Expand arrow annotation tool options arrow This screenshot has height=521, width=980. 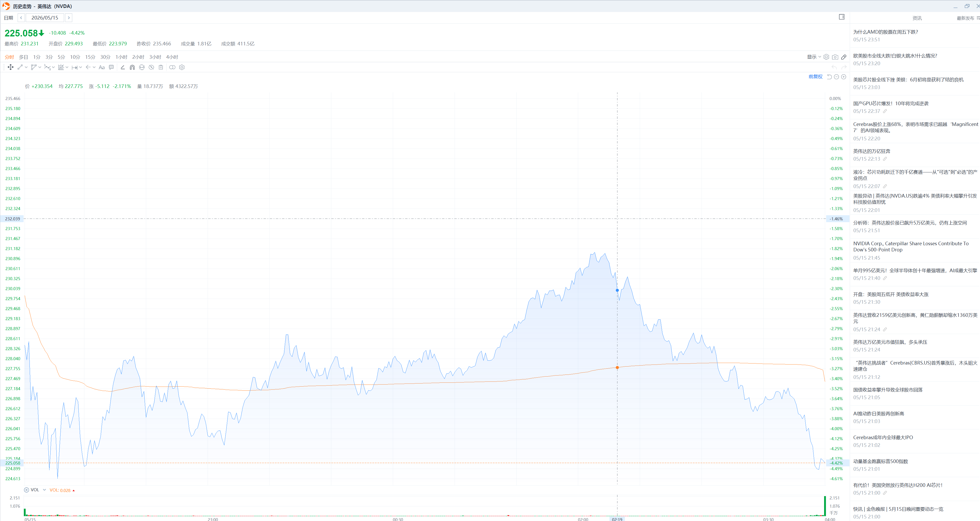coord(94,67)
